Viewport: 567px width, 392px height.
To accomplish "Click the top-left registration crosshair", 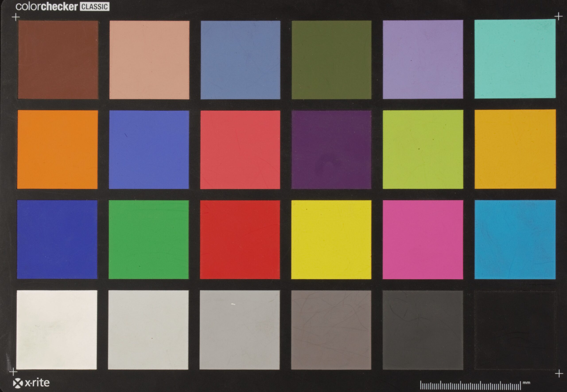I will coord(16,17).
